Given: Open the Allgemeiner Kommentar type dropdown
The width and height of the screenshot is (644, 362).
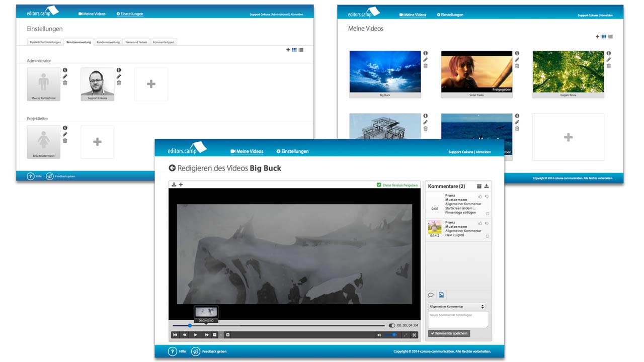Looking at the screenshot, I should (x=457, y=306).
